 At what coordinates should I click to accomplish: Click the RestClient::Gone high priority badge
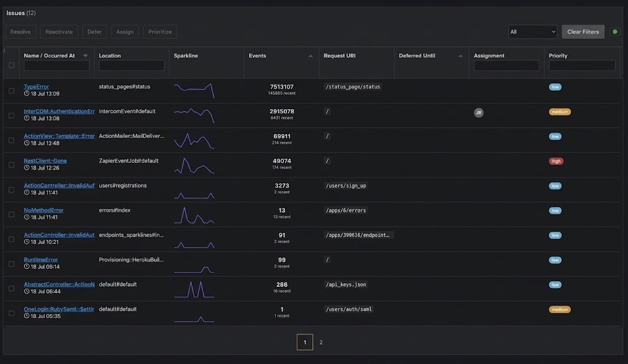(556, 161)
